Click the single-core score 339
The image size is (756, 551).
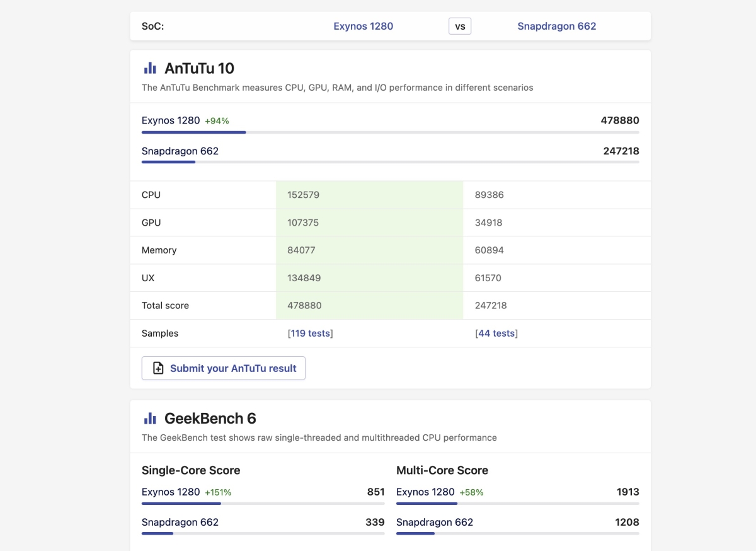[x=375, y=522]
